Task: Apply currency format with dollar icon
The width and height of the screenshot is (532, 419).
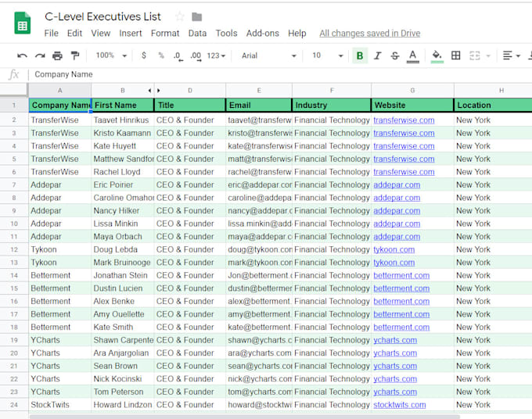Action: pos(143,56)
